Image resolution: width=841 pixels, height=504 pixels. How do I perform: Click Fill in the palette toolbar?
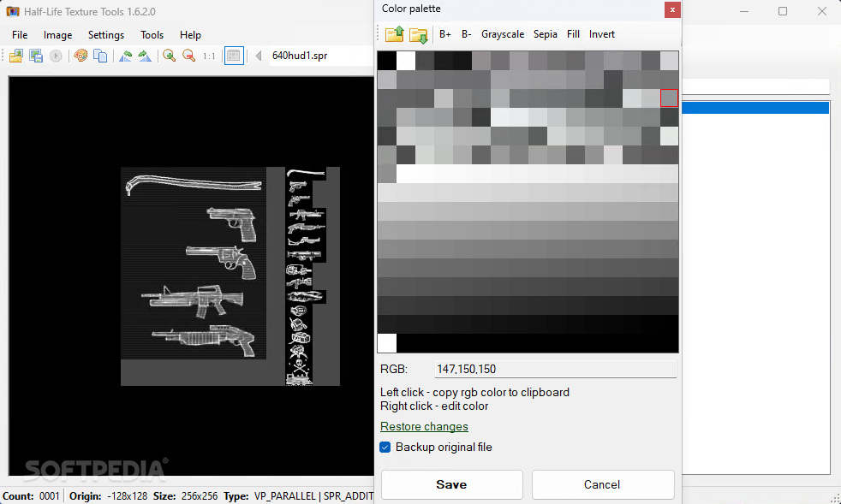(x=573, y=34)
